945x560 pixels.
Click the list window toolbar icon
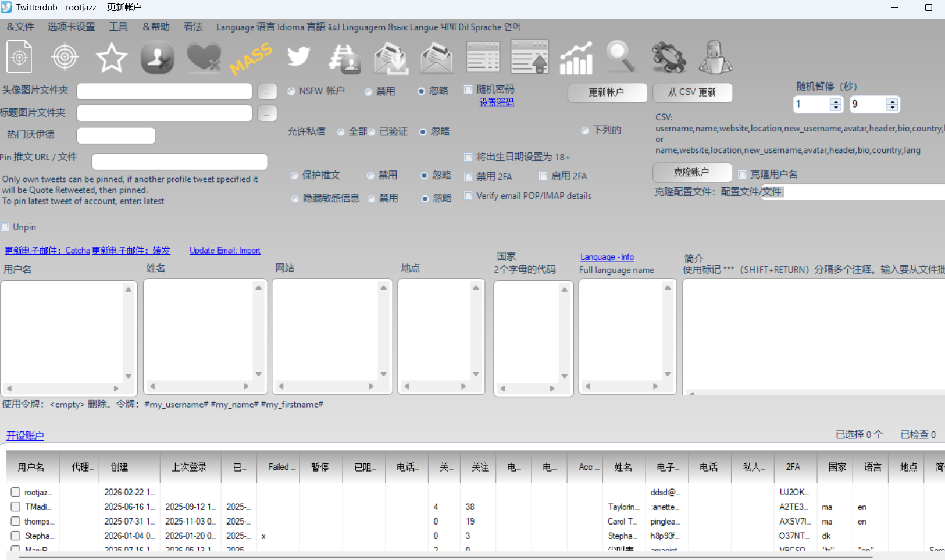pyautogui.click(x=483, y=57)
